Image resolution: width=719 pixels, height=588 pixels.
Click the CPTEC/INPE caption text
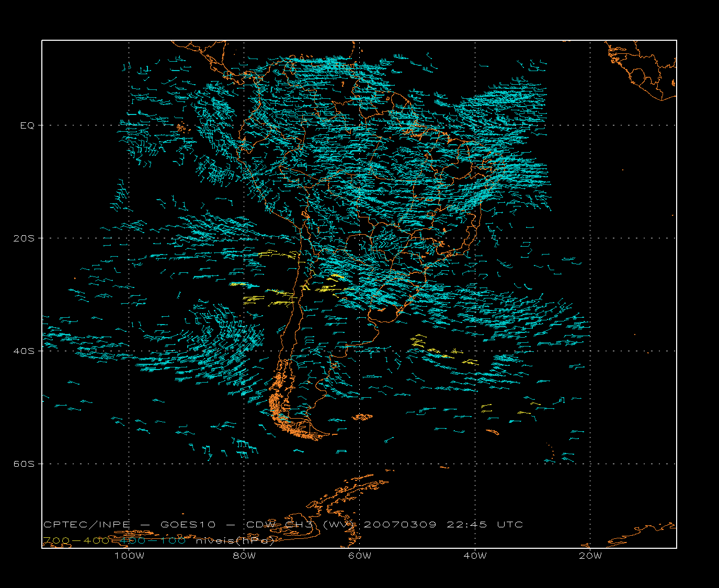pyautogui.click(x=87, y=524)
